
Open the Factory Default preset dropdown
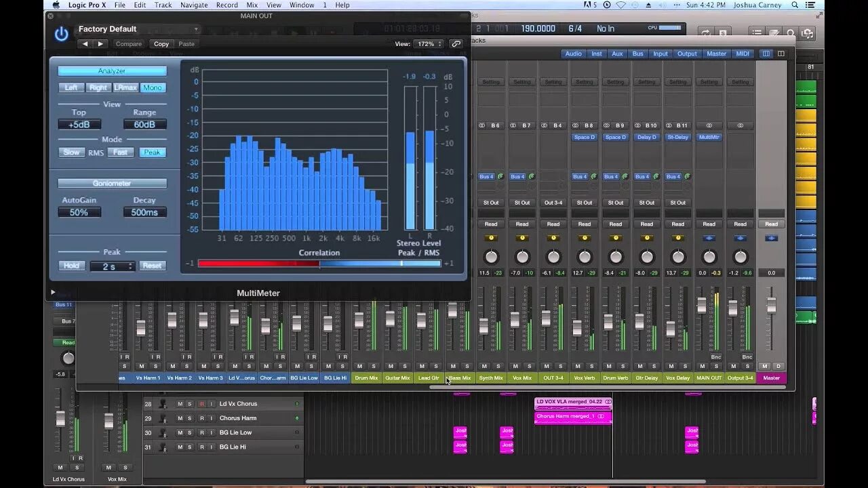click(x=138, y=29)
